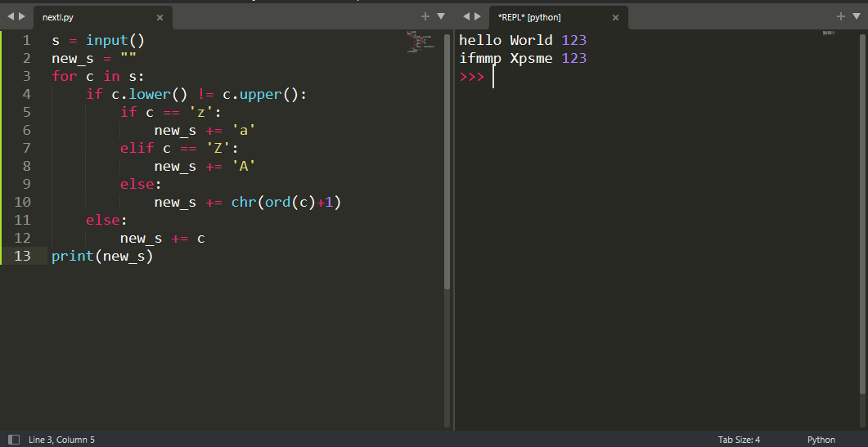Click the code minimap in the editor pane
868x447 pixels.
pos(421,42)
